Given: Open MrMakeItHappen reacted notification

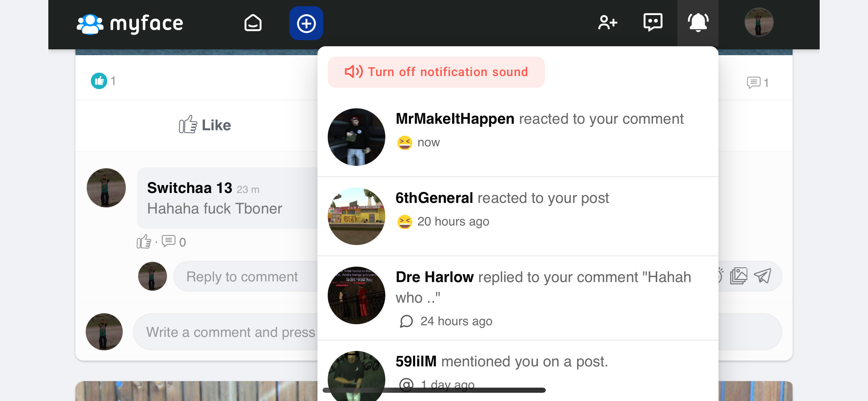Looking at the screenshot, I should (518, 137).
